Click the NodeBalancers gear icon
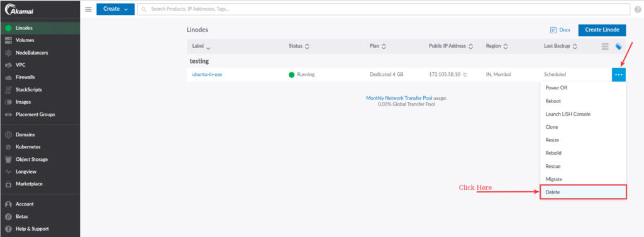 (x=8, y=53)
